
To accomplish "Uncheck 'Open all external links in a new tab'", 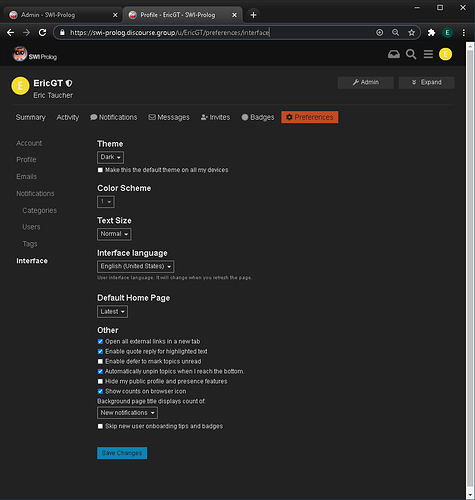I will (100, 341).
